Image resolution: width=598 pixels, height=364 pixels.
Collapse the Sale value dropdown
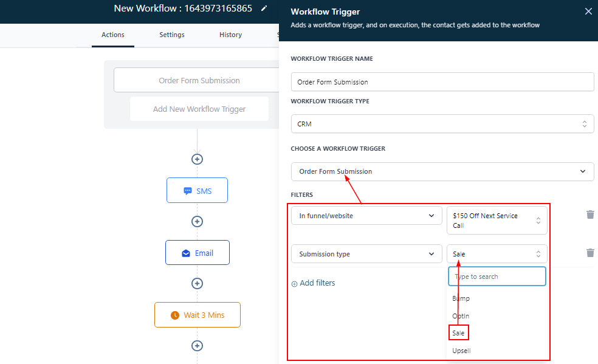point(497,254)
